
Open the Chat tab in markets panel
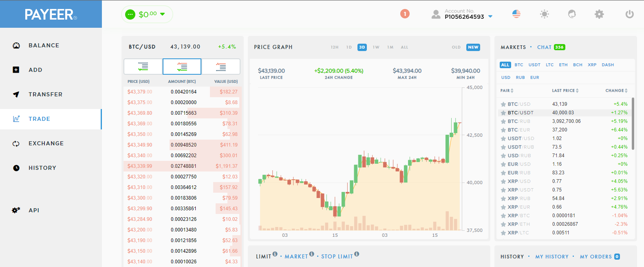tap(544, 47)
